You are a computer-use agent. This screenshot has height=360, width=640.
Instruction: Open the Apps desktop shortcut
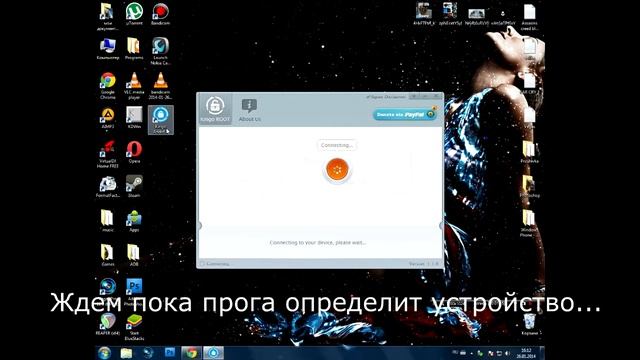[134, 221]
